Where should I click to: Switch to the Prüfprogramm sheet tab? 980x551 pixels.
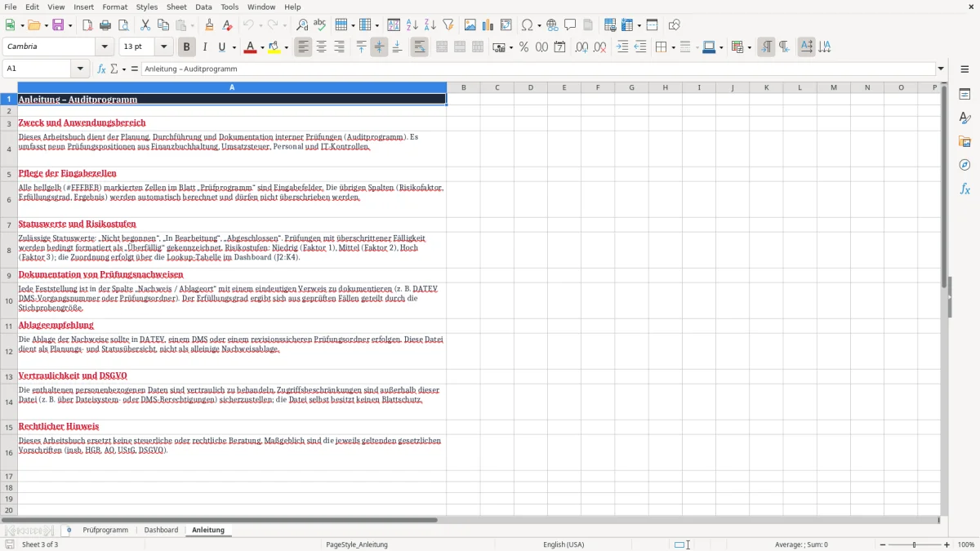pos(105,531)
